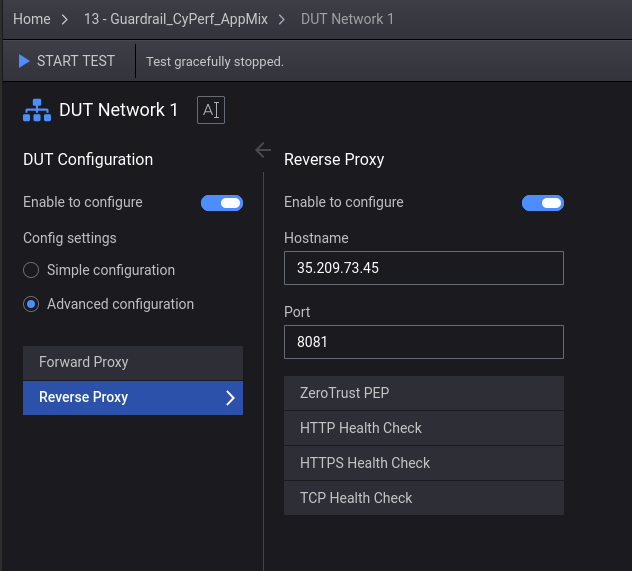Viewport: 632px width, 571px height.
Task: Select Simple configuration radio button
Action: 31,270
